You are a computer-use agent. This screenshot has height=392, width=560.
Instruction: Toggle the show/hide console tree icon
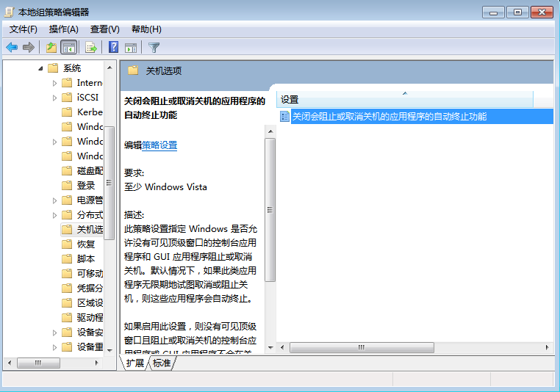click(69, 47)
